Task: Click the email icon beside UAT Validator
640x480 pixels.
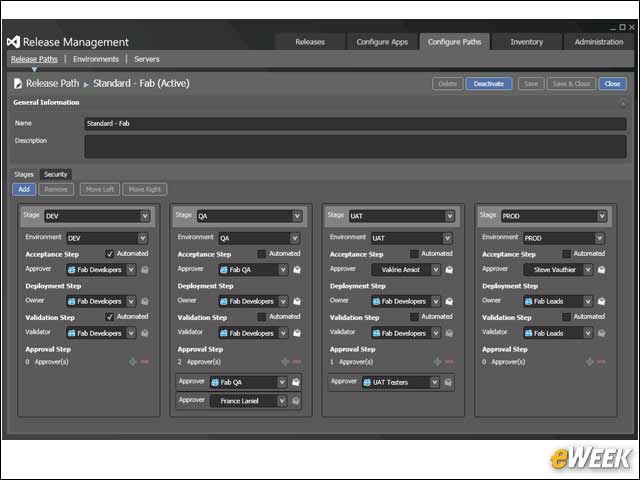Action: [x=449, y=333]
